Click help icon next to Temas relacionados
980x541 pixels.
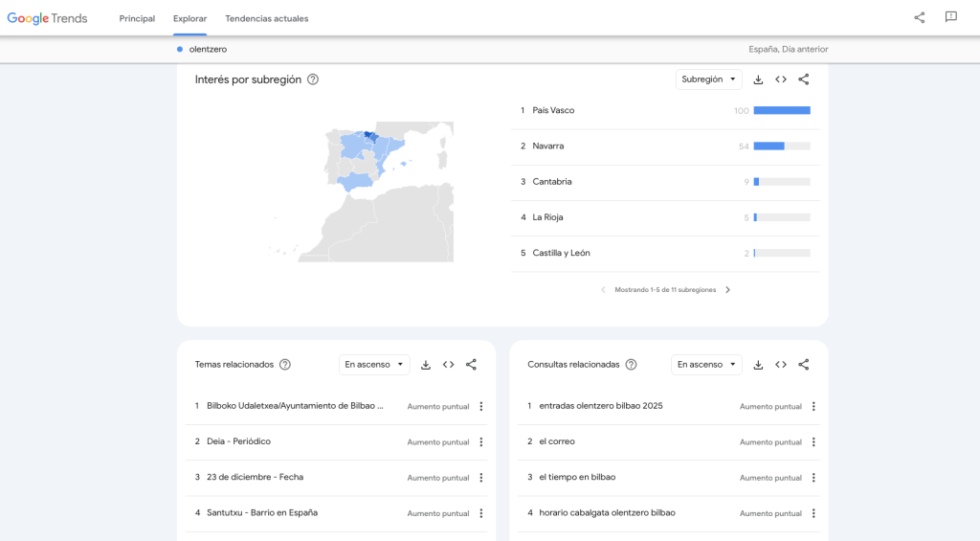click(x=284, y=365)
